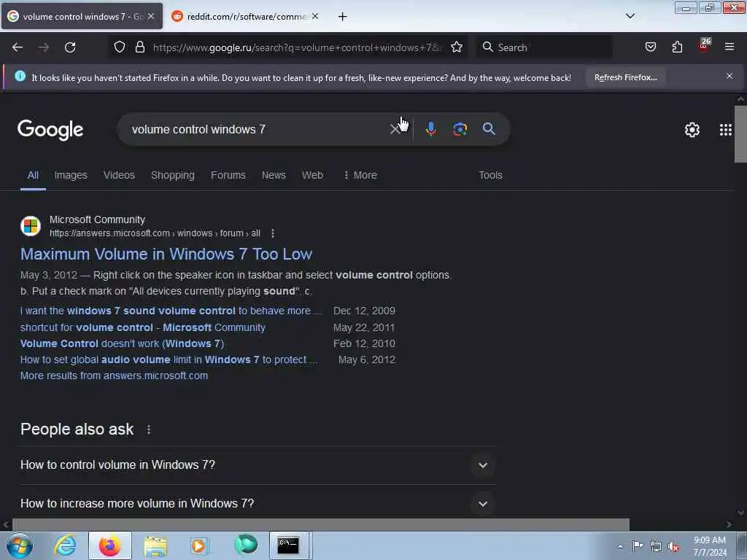Open People also ask options menu
Screen dimensions: 747x560
click(x=149, y=429)
